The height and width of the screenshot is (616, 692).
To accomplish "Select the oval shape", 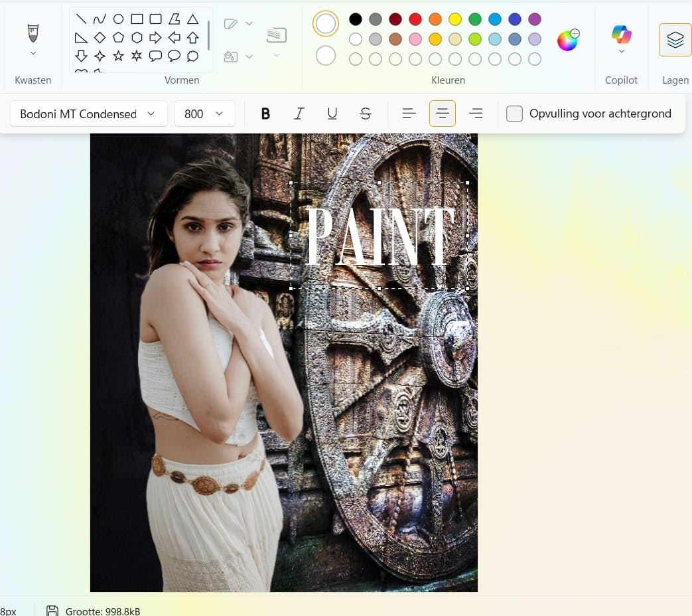I will (x=118, y=19).
